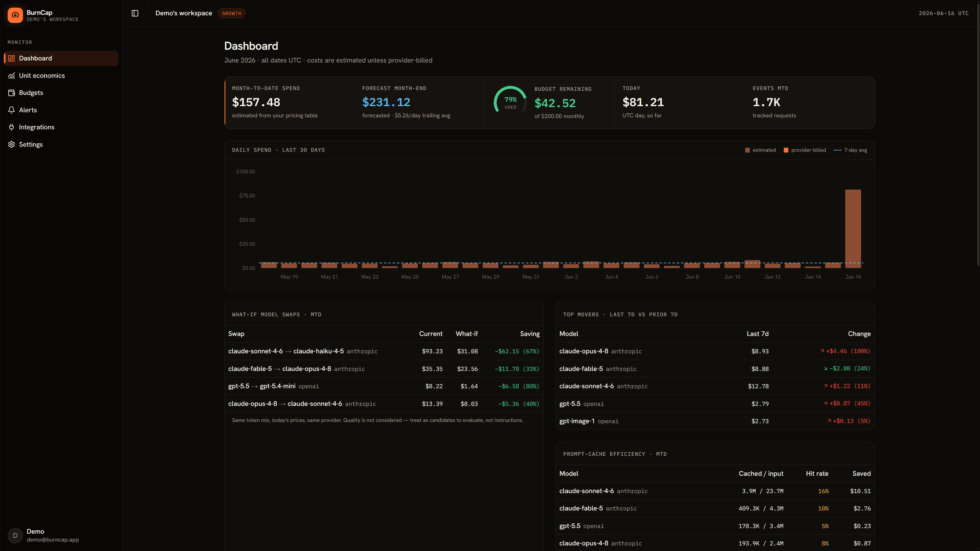Screen dimensions: 980x551
Task: Click the What-if column header
Action: (x=467, y=333)
